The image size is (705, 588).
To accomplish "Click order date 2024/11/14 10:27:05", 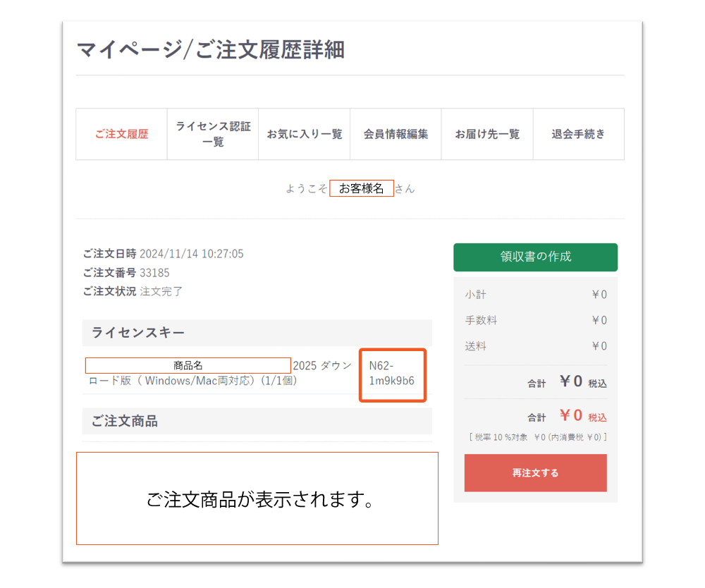I will coord(192,254).
